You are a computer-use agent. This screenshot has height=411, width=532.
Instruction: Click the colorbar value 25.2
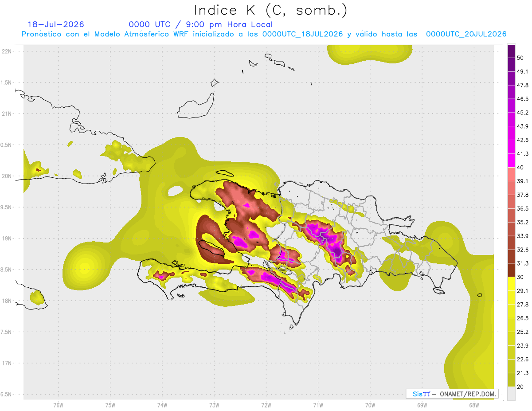click(523, 332)
